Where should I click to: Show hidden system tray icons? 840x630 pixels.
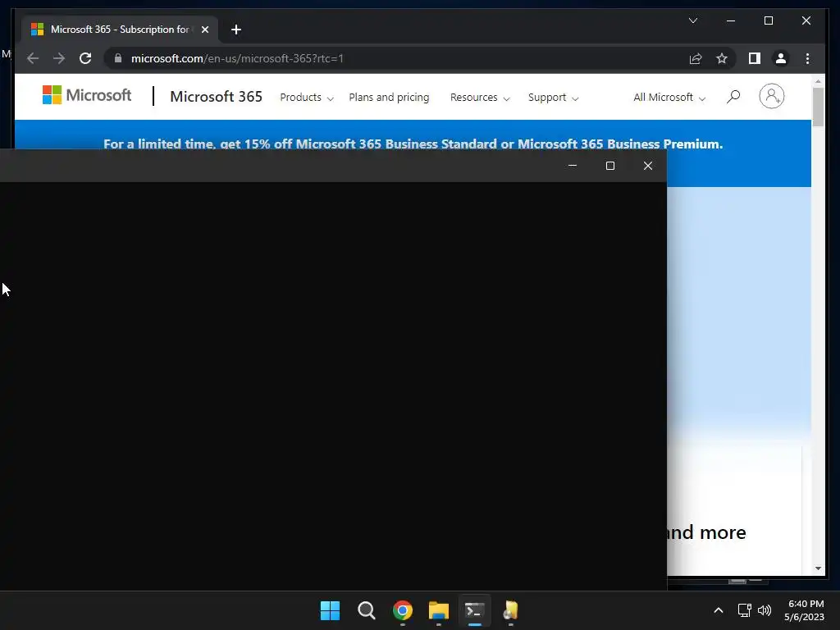719,610
